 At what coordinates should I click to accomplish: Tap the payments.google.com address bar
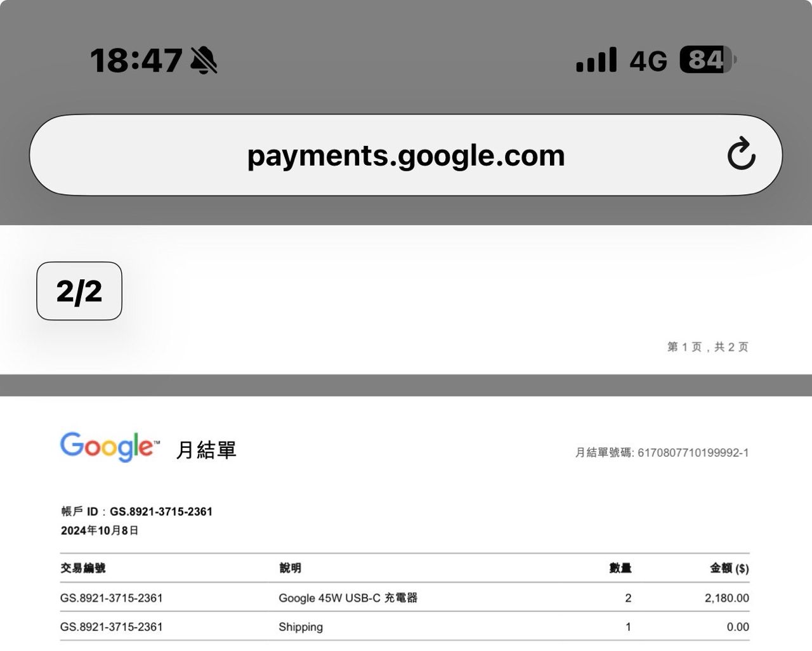[405, 155]
